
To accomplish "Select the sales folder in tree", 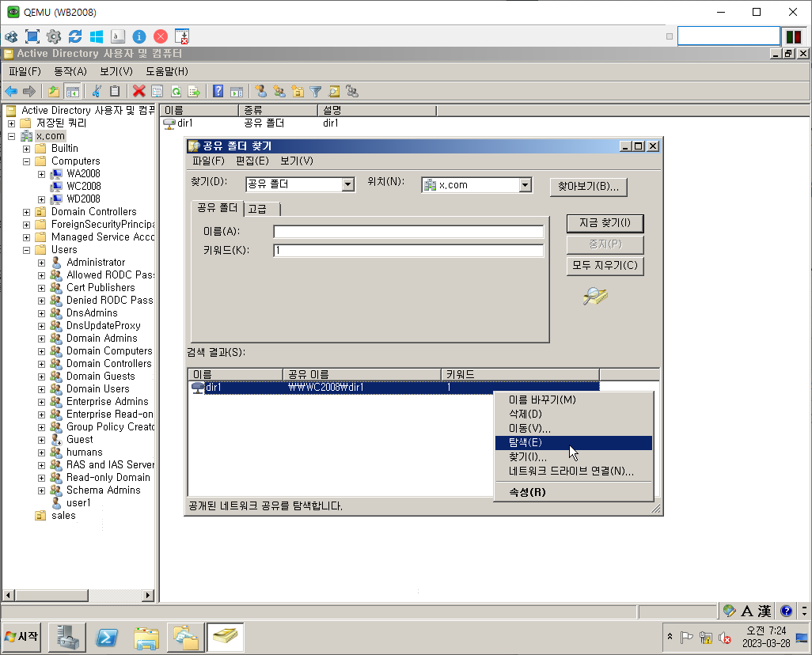I will tap(63, 516).
